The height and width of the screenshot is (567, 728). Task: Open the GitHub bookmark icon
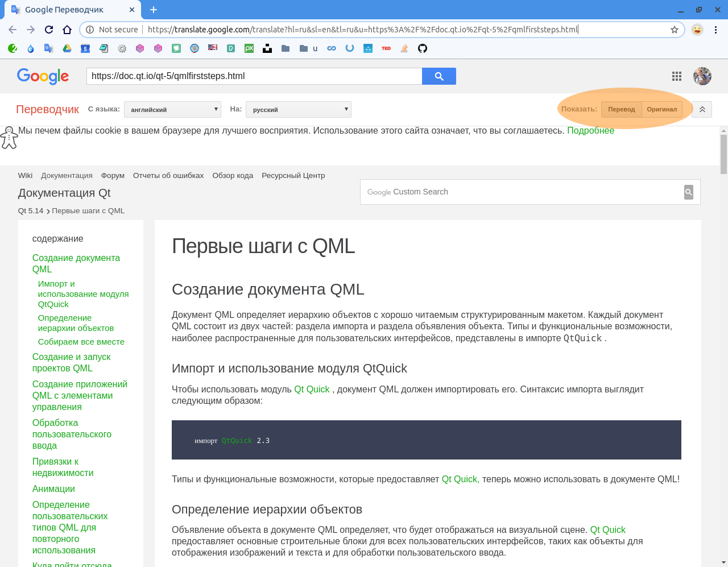[423, 48]
